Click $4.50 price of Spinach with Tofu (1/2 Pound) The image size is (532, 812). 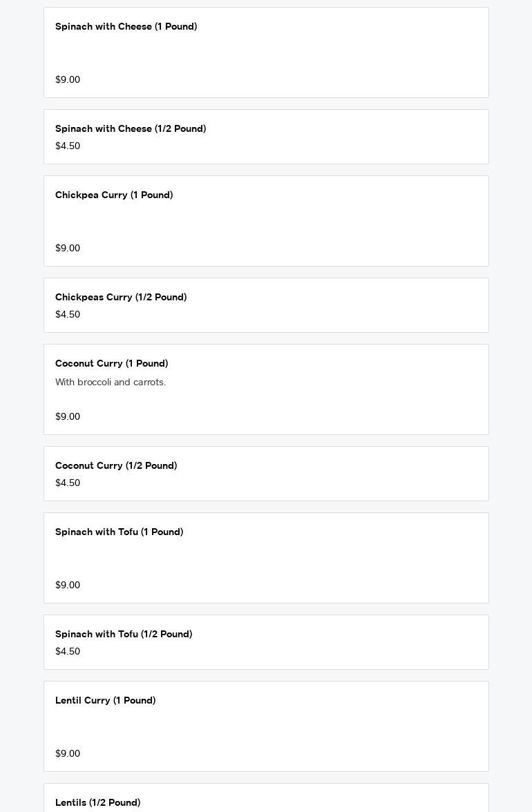68,652
